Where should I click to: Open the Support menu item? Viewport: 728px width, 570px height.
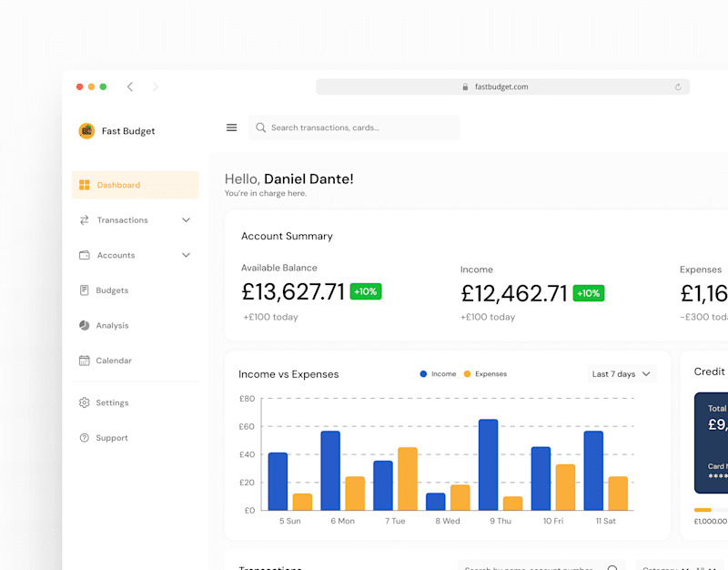[x=135, y=438]
